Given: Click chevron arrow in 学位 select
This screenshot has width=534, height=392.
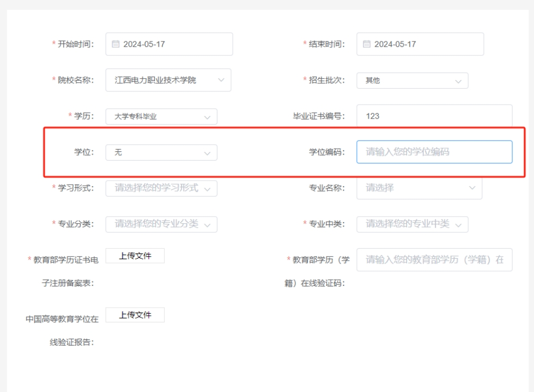Looking at the screenshot, I should pyautogui.click(x=207, y=154).
